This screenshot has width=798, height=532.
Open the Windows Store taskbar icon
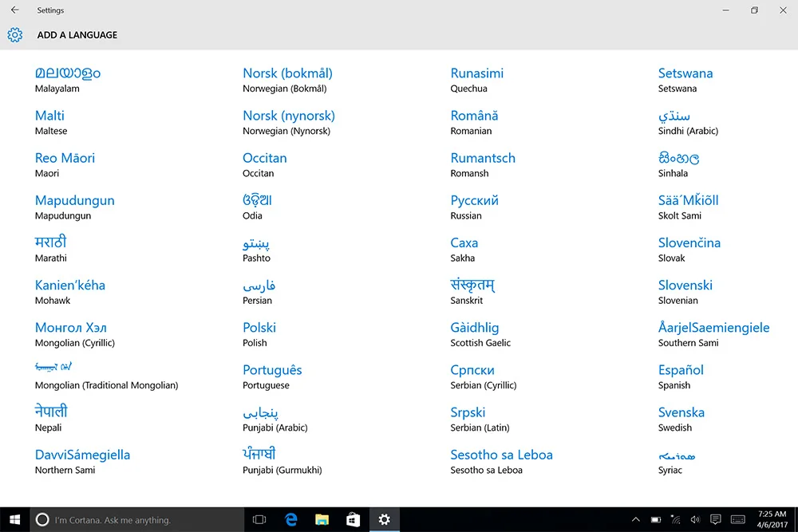pos(353,519)
